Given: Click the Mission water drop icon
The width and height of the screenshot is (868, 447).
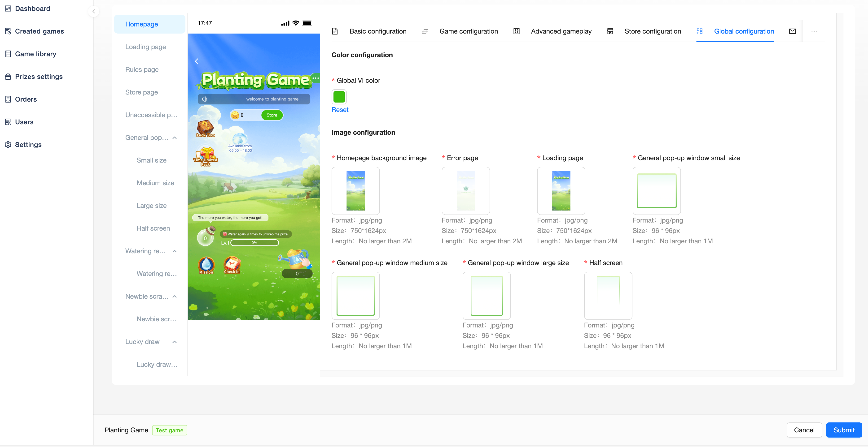Looking at the screenshot, I should click(x=206, y=265).
